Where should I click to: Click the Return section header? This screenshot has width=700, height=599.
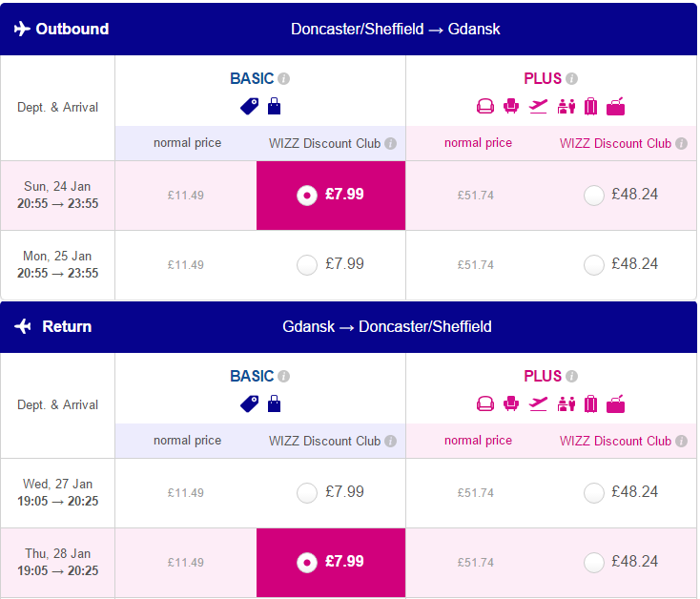pyautogui.click(x=348, y=327)
